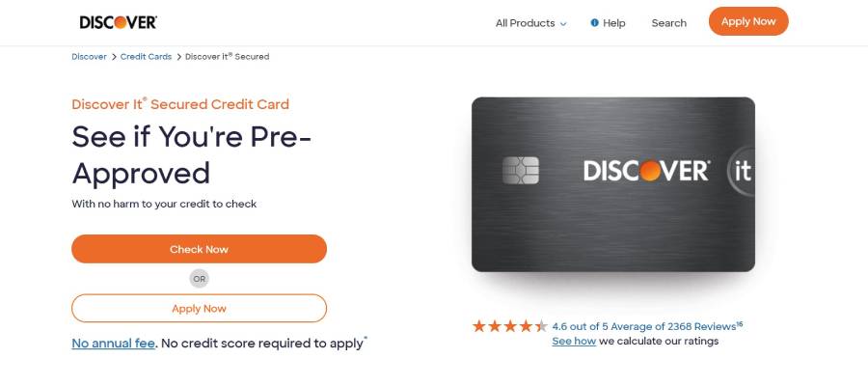Screen dimensions: 868x386
Task: Click header Apply Now button
Action: pos(748,21)
